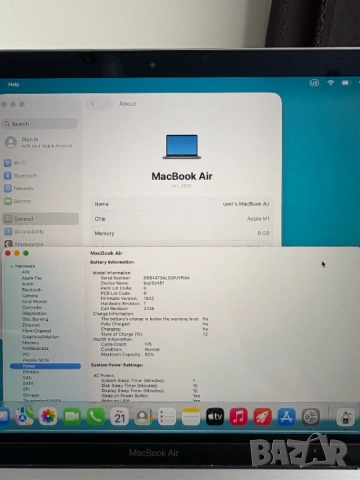Launch Contacts from the Dock
Screen dimensions: 360x480
[143, 416]
